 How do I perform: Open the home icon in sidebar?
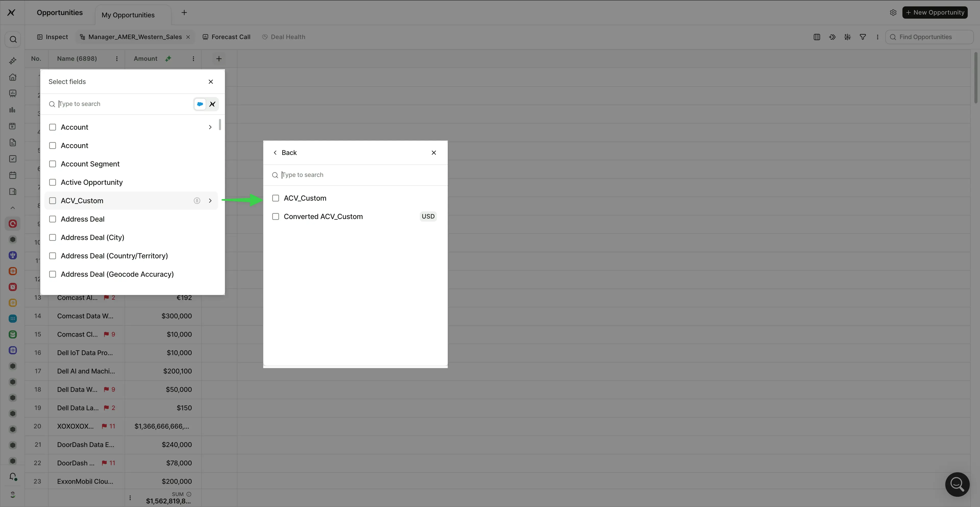point(13,77)
